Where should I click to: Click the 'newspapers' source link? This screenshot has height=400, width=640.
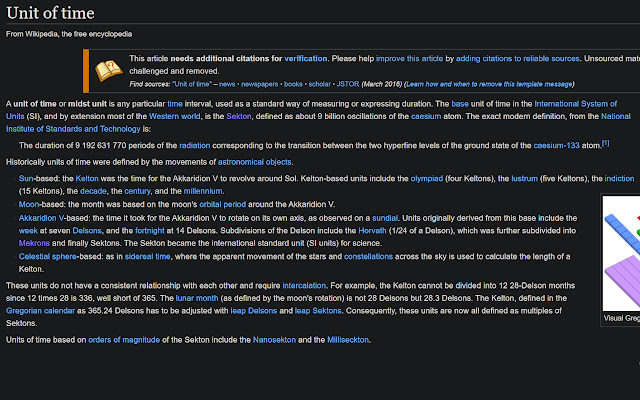click(259, 84)
